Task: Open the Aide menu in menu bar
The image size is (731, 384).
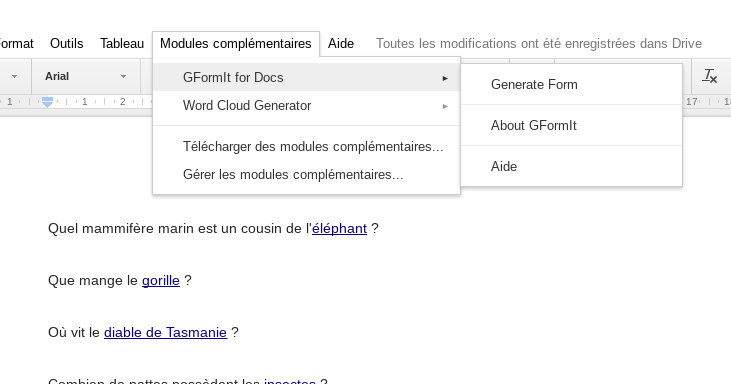Action: 341,43
